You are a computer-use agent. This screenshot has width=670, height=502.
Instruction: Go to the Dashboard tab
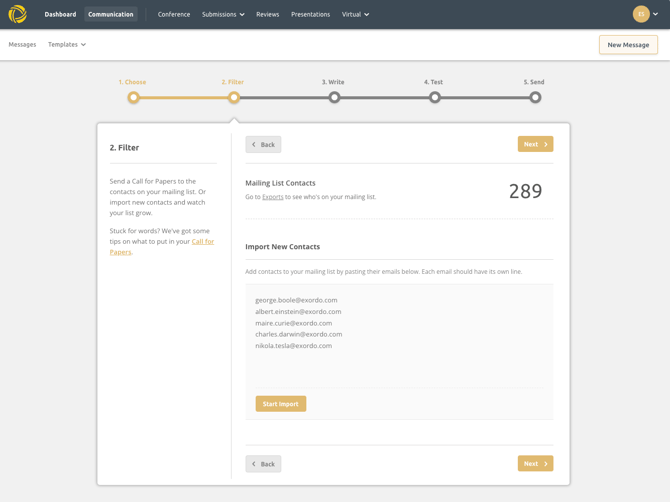point(60,14)
